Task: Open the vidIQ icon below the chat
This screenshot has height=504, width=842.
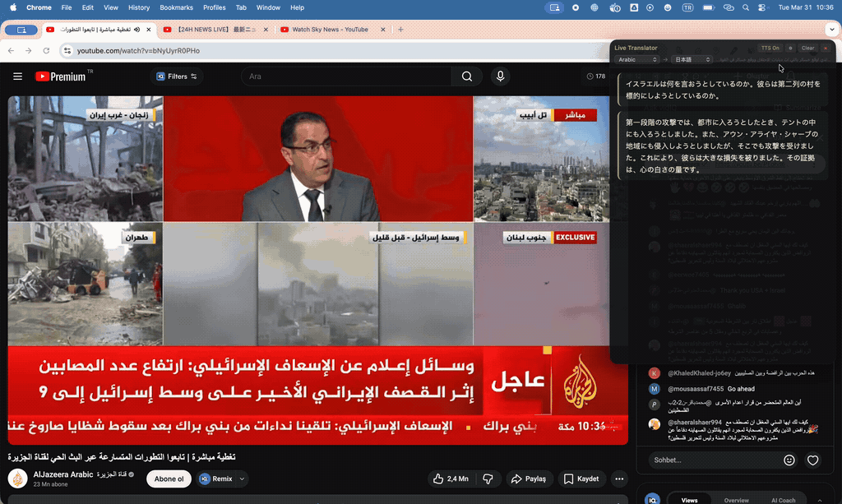Action: tap(652, 500)
